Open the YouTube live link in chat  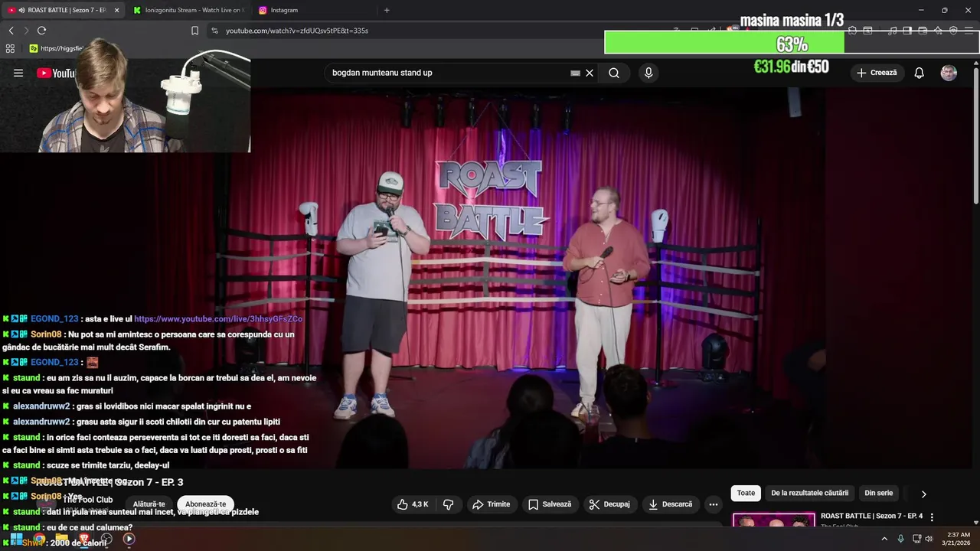(x=218, y=319)
